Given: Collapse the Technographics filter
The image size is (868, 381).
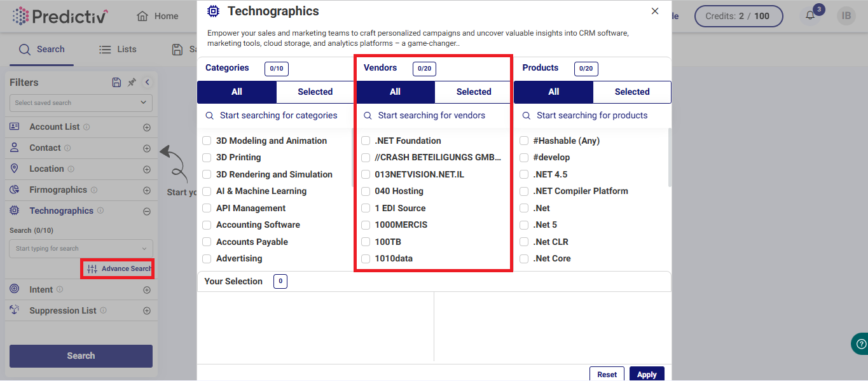Looking at the screenshot, I should (147, 211).
